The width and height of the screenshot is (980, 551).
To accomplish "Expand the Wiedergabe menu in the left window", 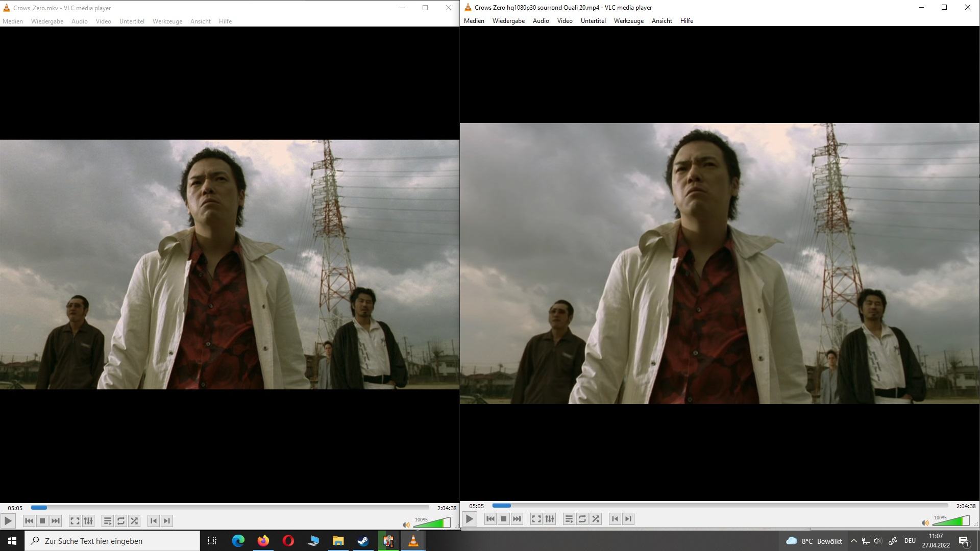I will coord(47,21).
